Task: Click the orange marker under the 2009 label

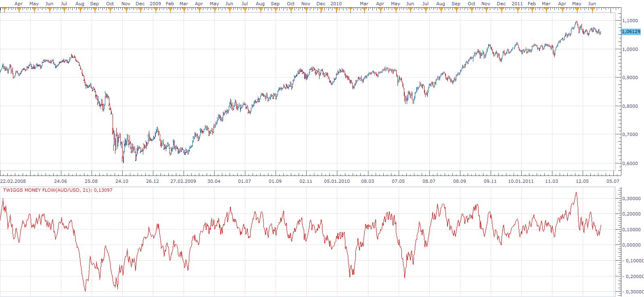Action: [x=155, y=9]
